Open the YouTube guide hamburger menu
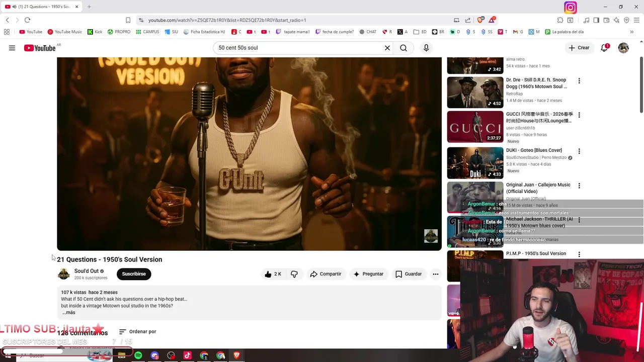644x362 pixels. click(12, 48)
